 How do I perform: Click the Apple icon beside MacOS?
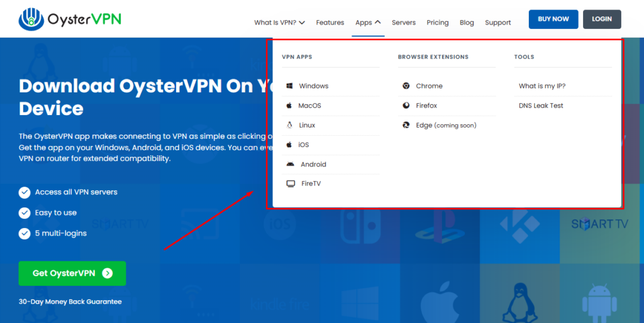click(289, 106)
